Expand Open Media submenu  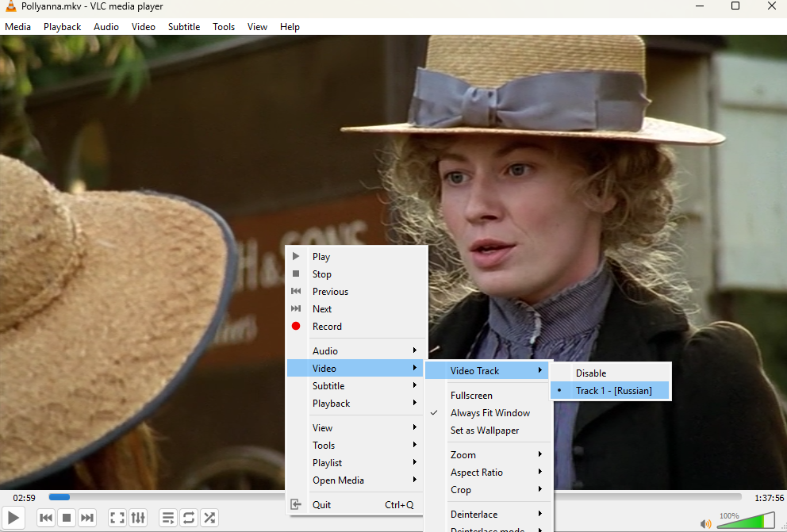click(x=356, y=480)
